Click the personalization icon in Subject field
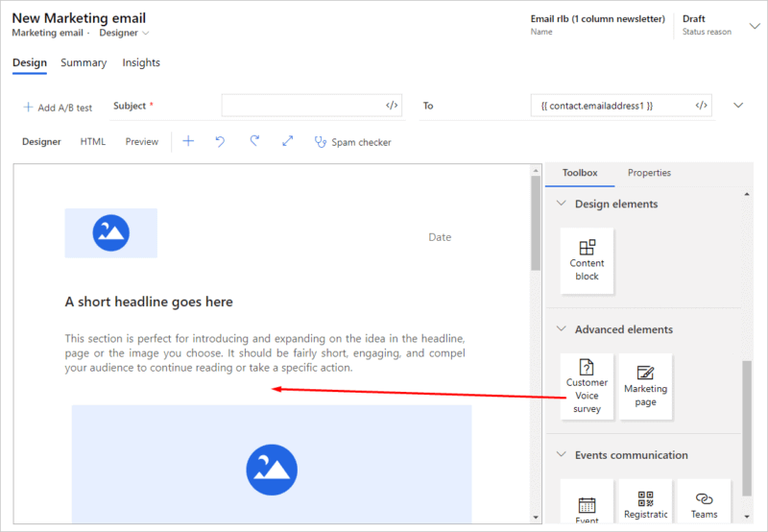 pos(392,106)
